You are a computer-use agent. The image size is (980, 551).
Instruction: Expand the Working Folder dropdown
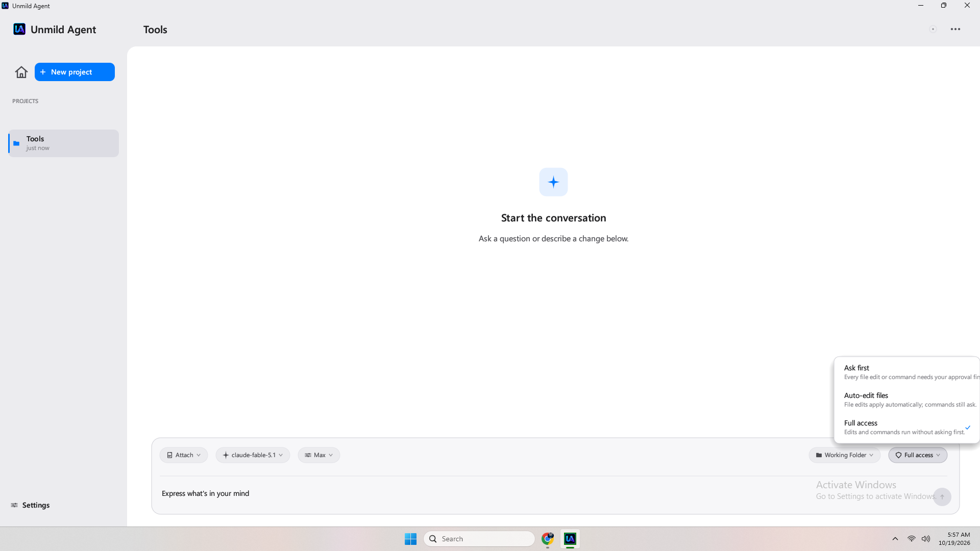(x=845, y=455)
